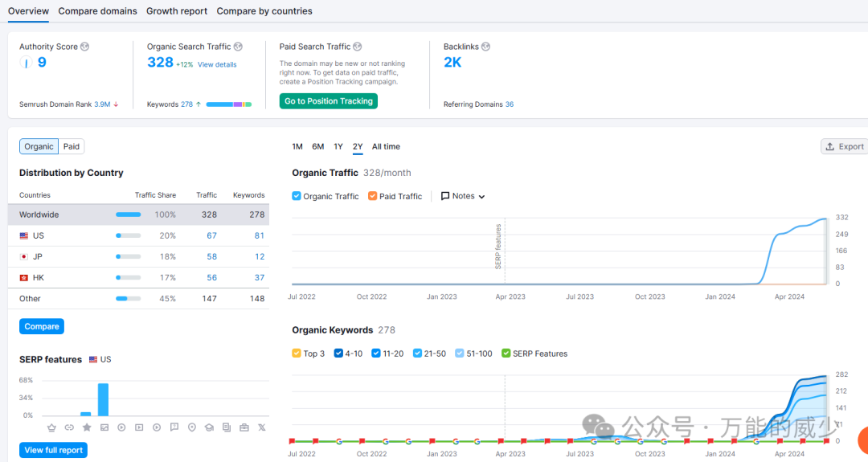Uncheck the Organic Traffic checkbox
The height and width of the screenshot is (462, 868).
297,196
